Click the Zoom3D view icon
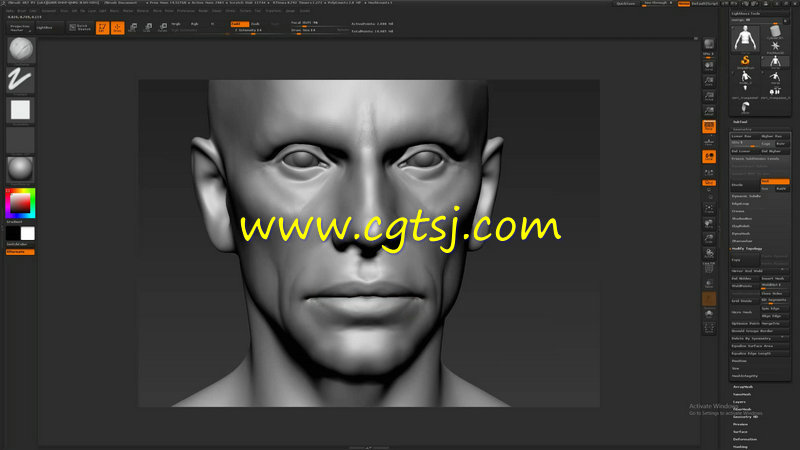This screenshot has height=450, width=800. 709,238
